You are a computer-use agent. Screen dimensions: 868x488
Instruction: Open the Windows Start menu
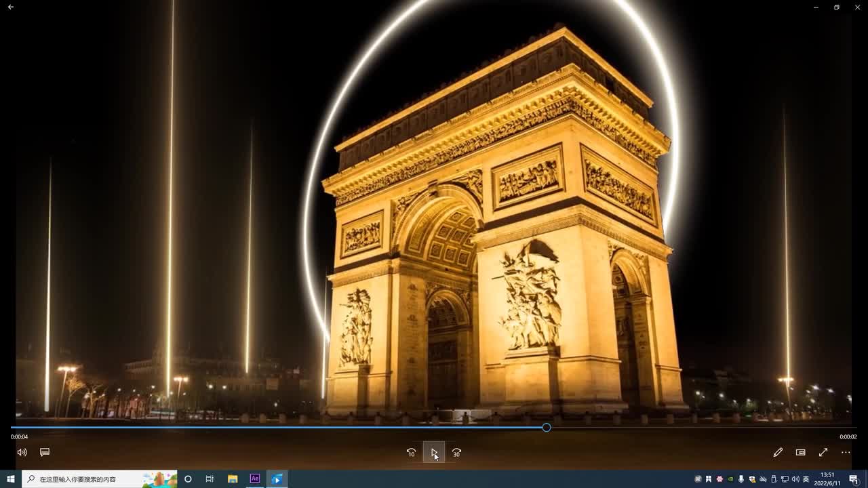point(11,479)
